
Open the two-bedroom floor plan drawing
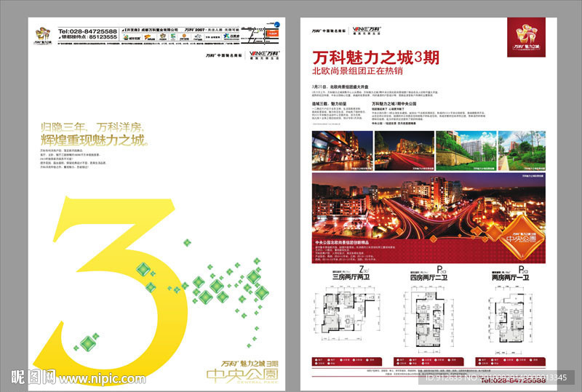[511, 319]
